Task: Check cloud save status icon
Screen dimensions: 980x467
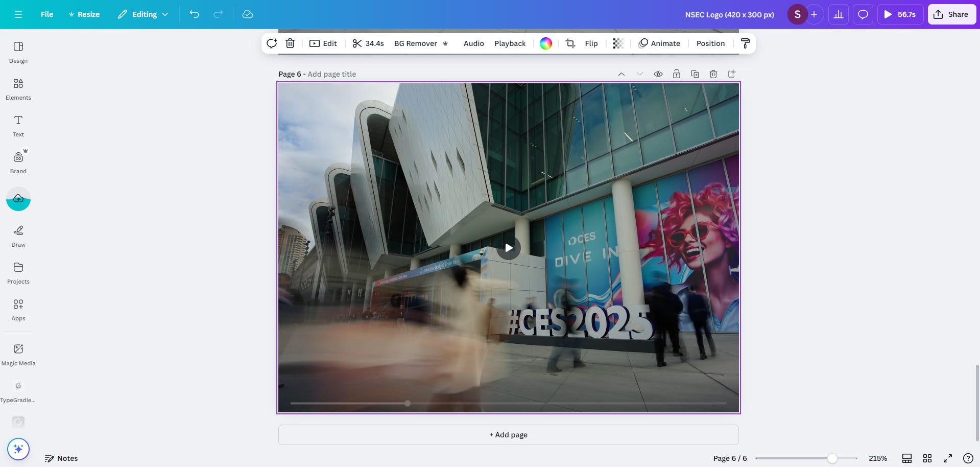Action: click(x=248, y=14)
